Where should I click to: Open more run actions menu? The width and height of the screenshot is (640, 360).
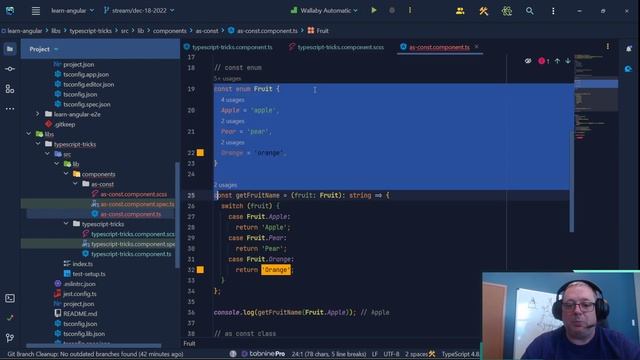pyautogui.click(x=410, y=11)
